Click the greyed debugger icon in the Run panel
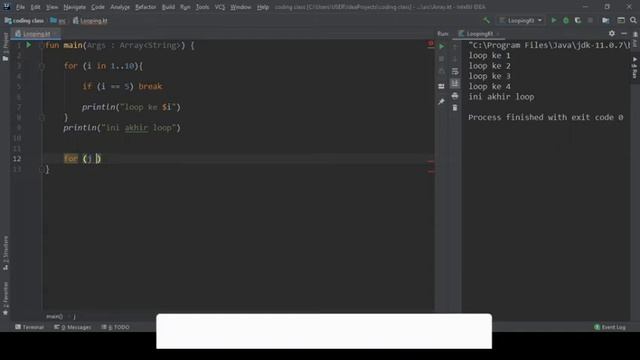 pos(442,72)
